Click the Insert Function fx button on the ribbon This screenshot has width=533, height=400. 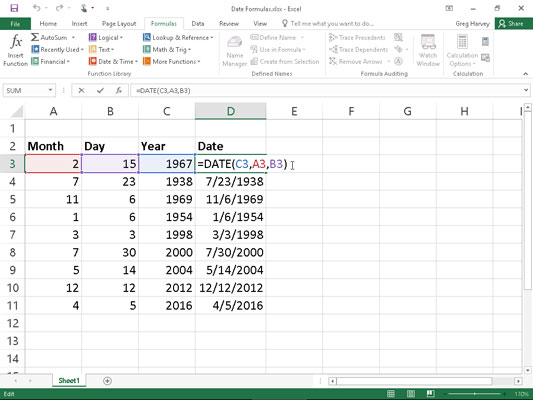[x=15, y=50]
